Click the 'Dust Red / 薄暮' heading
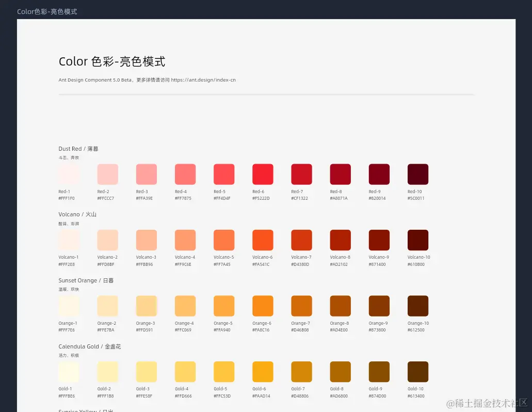This screenshot has width=532, height=412. (x=78, y=149)
